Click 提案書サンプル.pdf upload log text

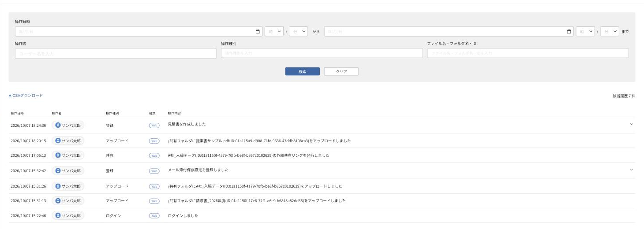click(259, 141)
